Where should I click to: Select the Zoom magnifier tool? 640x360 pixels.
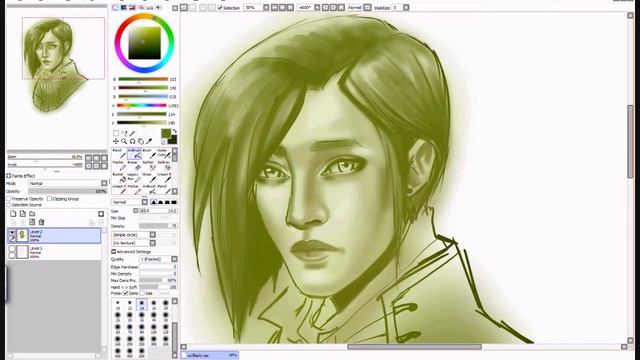coord(124,141)
